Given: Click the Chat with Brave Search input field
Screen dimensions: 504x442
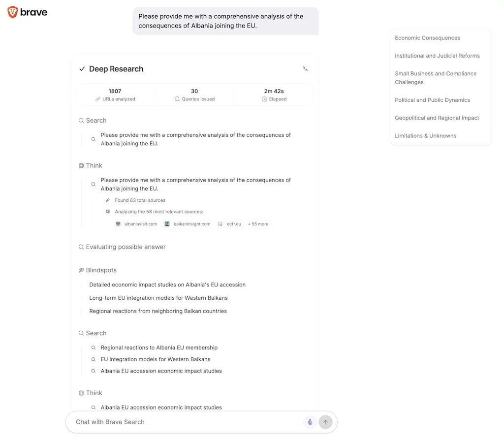Looking at the screenshot, I should pyautogui.click(x=172, y=422).
